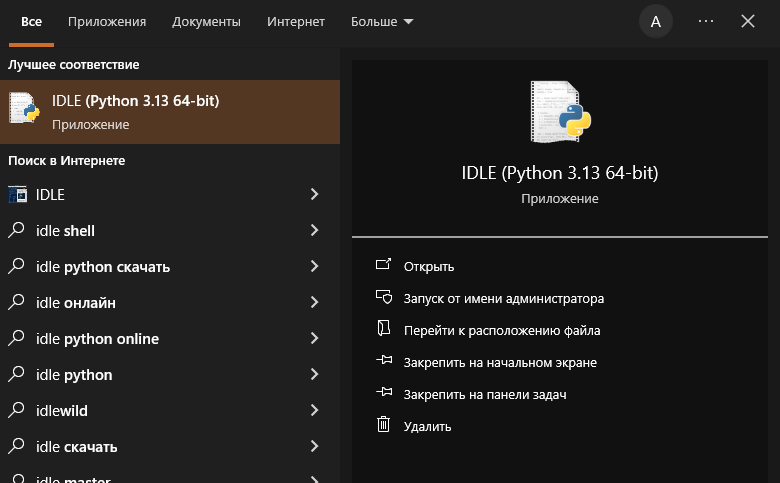Click search icon beside idle скачать
The height and width of the screenshot is (483, 780).
16,446
